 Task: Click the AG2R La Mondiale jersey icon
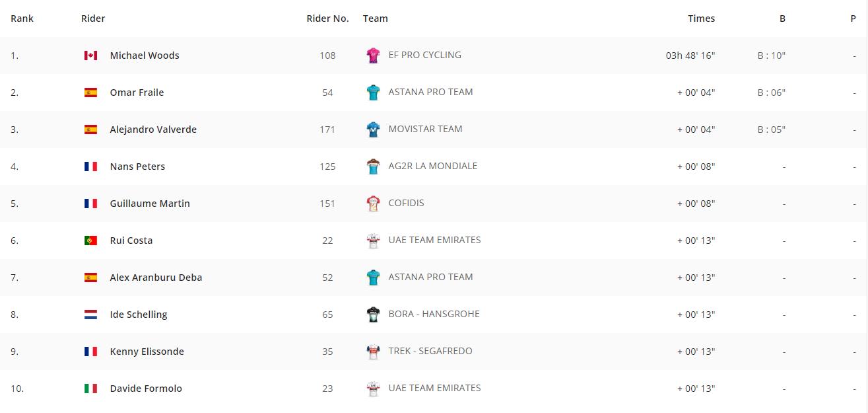click(373, 167)
